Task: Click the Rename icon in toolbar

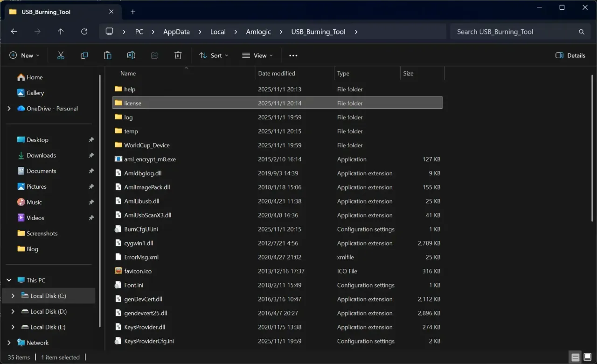Action: pos(131,55)
